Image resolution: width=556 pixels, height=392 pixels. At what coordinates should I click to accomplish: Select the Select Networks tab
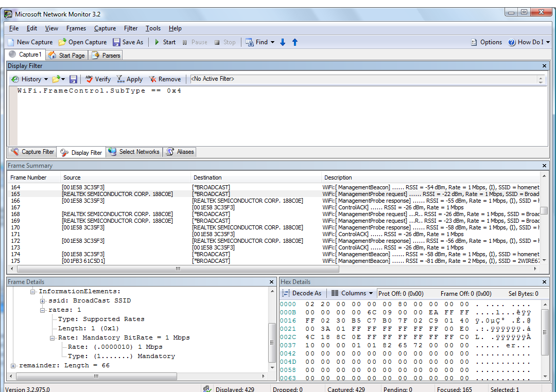point(134,152)
